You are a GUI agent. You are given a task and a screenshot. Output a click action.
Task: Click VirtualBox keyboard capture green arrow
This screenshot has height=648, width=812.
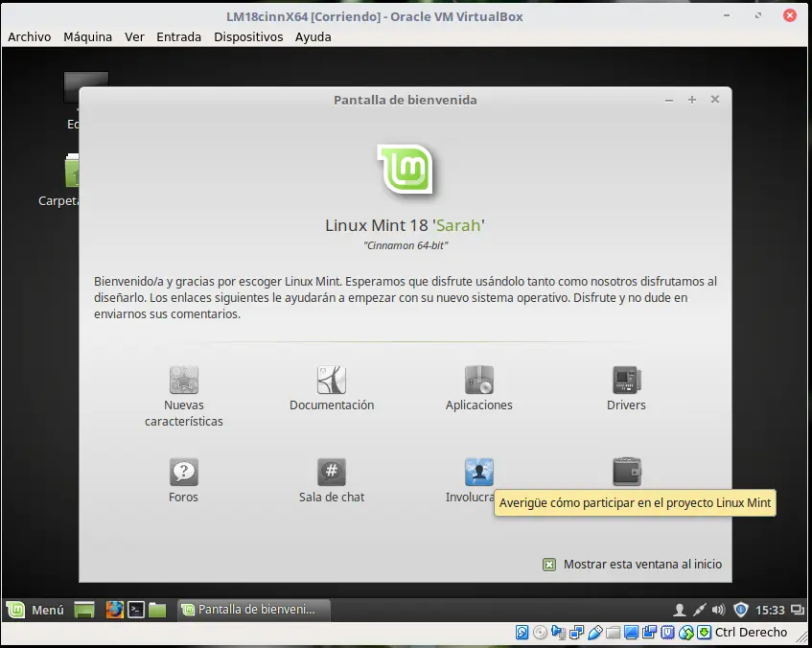point(705,633)
